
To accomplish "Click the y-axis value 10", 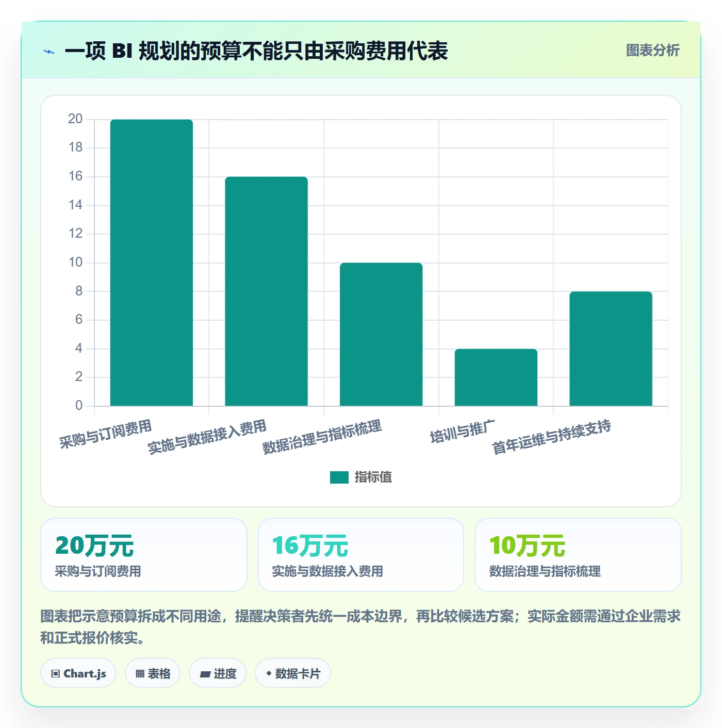I will tap(75, 262).
